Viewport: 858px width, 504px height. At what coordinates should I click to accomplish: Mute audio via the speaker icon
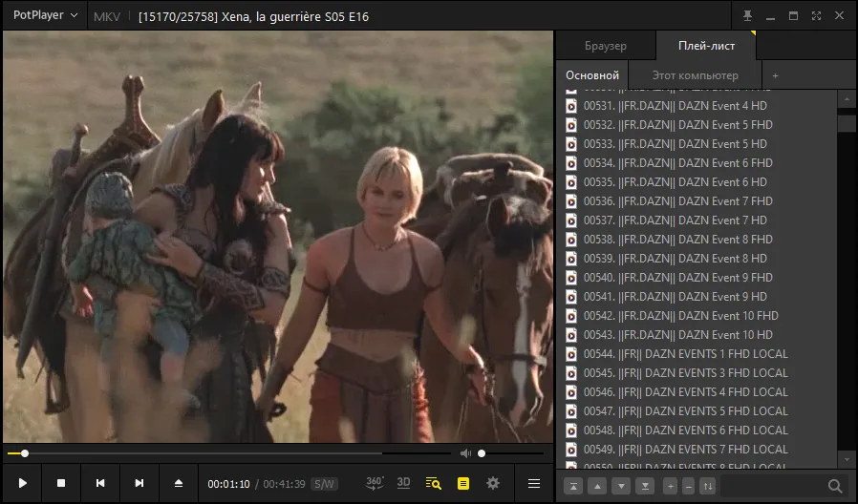pos(465,453)
